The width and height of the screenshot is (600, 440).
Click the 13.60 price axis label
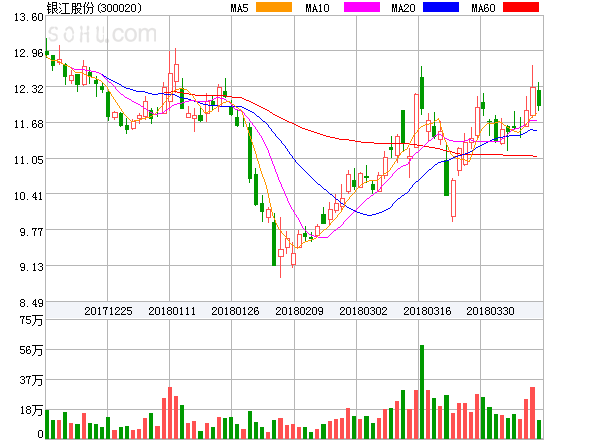[x=29, y=17]
